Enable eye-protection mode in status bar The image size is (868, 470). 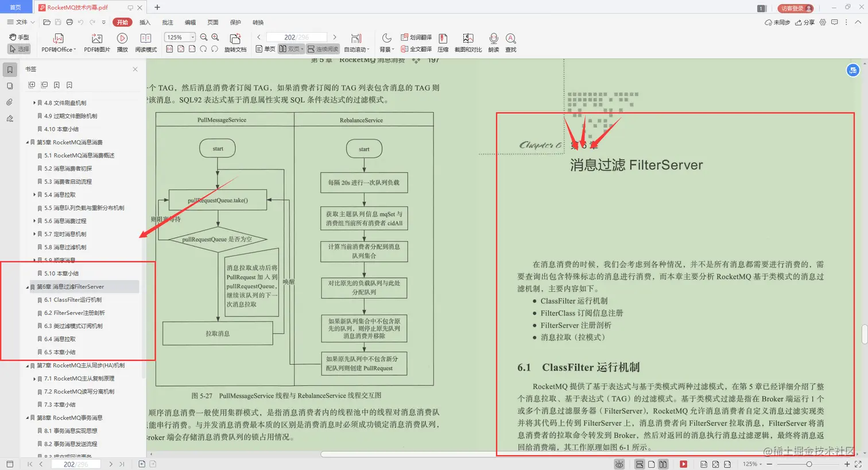619,464
